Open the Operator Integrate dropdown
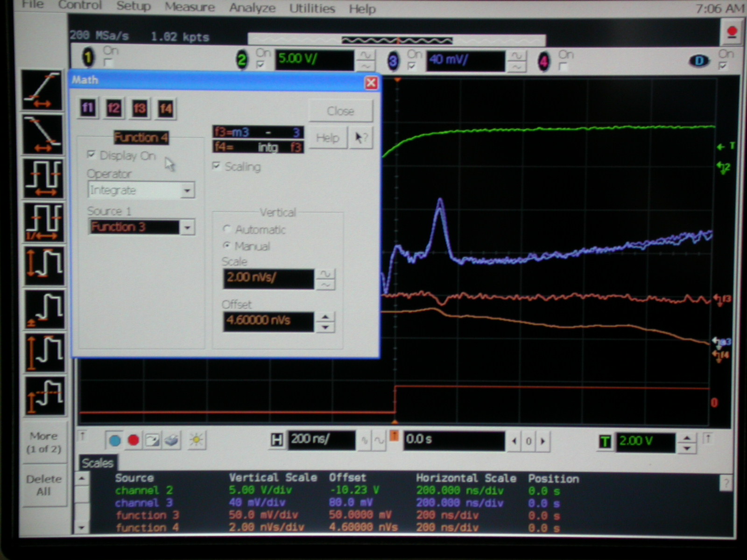 (x=187, y=190)
